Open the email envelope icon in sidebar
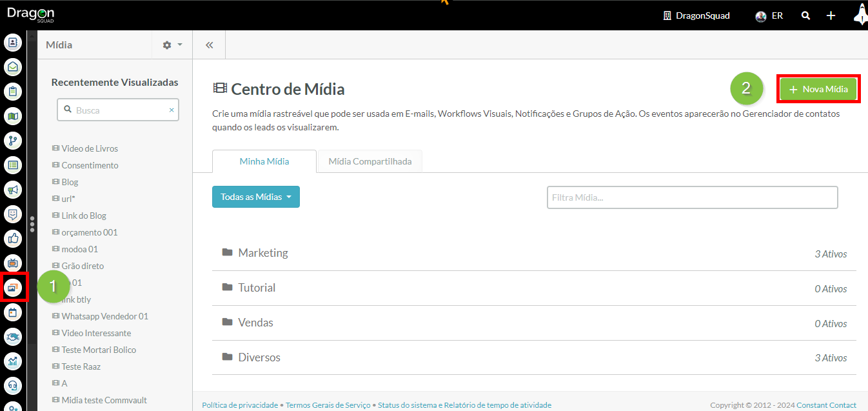 click(13, 67)
